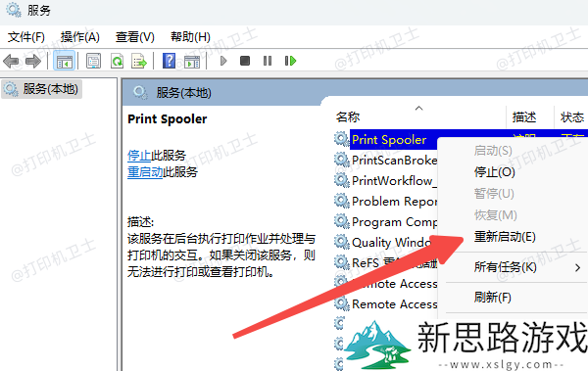588x371 pixels.
Task: Click the Program Compatibility gear icon
Action: tap(342, 221)
